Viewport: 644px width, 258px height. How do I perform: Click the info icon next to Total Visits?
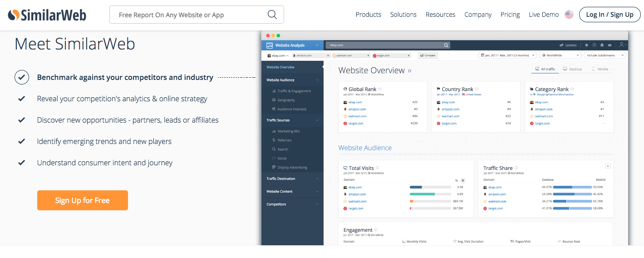coord(377,168)
